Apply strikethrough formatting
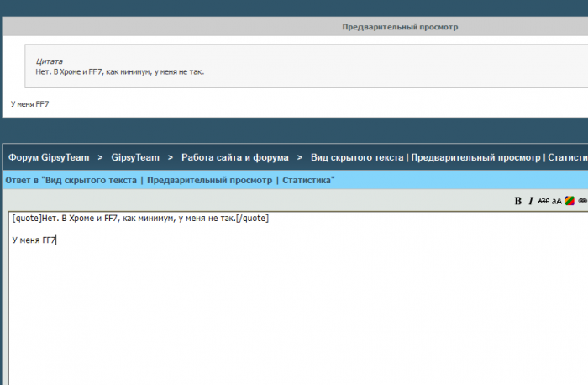Image resolution: width=588 pixels, height=385 pixels. click(543, 201)
